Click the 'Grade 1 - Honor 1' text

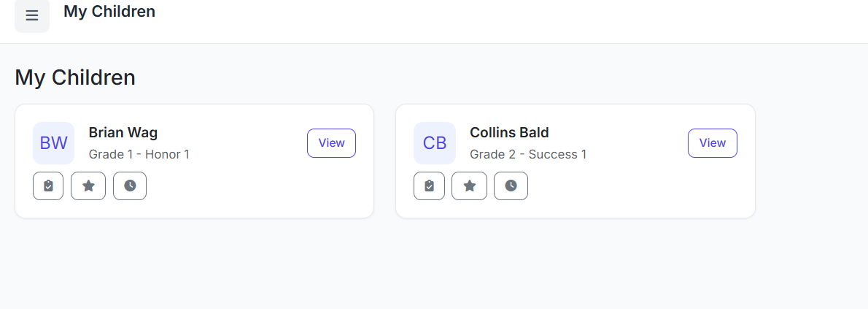coord(139,154)
